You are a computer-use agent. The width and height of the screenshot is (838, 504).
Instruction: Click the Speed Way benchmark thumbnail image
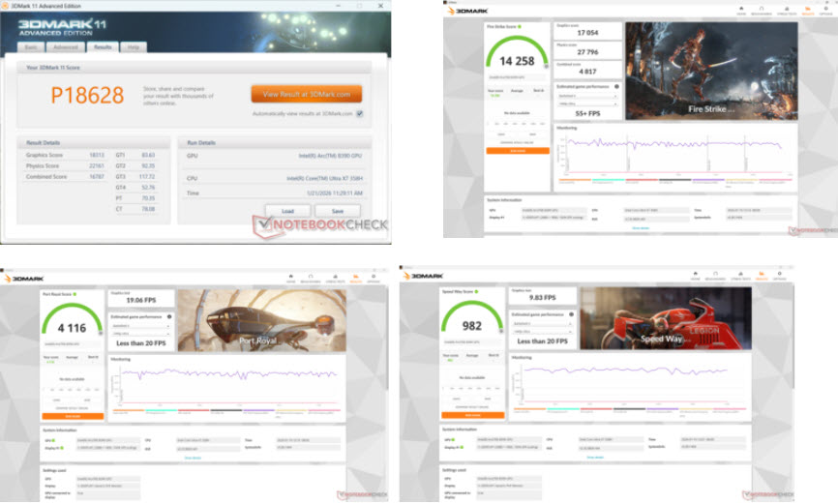(666, 318)
